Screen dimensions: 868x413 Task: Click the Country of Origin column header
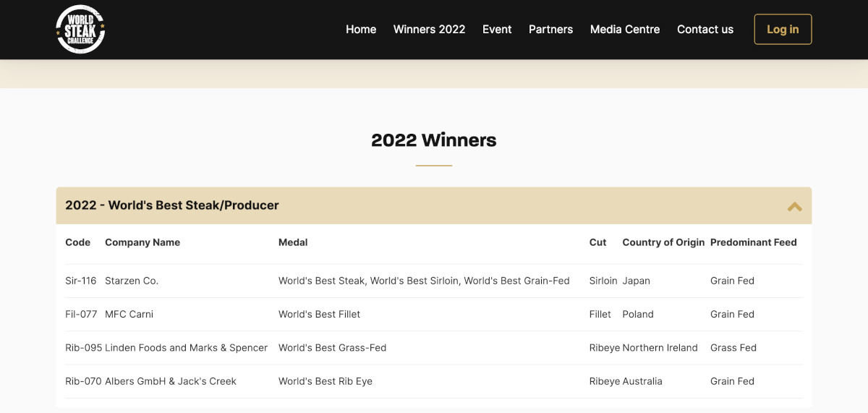[663, 242]
